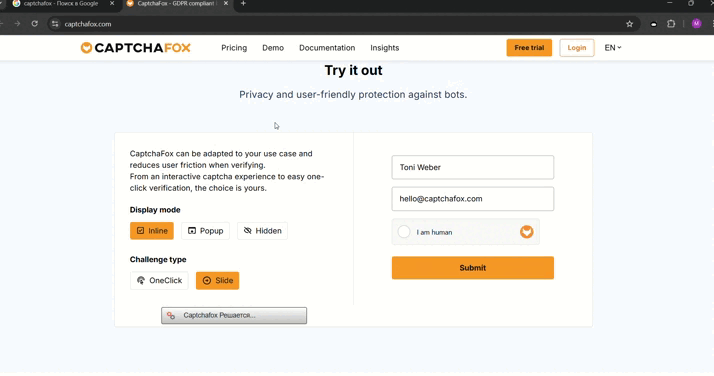Viewport: 714px width, 376px height.
Task: Click the Login button
Action: (x=576, y=48)
